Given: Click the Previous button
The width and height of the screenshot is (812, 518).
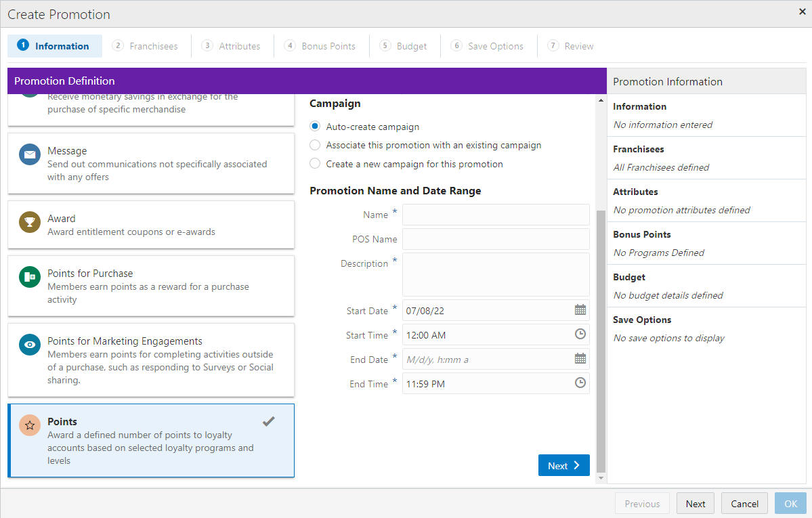Looking at the screenshot, I should pos(642,504).
